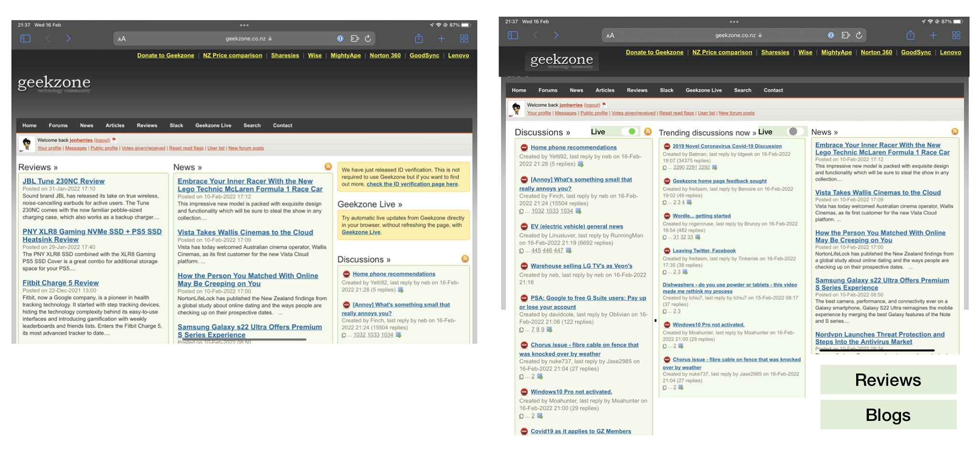This screenshot has height=453, width=980.
Task: Open the JBL Tune 230NC Review link
Action: (63, 181)
